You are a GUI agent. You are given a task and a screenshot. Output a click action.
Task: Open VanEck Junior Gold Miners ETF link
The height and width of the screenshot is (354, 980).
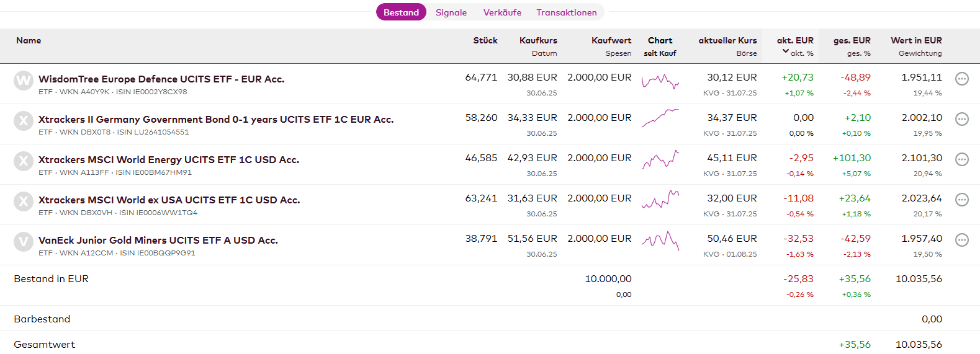click(158, 241)
